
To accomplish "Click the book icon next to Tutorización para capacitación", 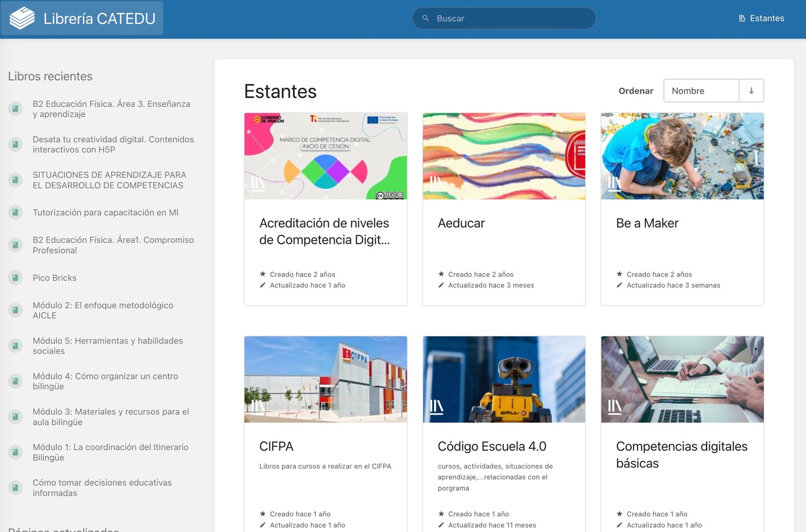I will click(x=15, y=213).
